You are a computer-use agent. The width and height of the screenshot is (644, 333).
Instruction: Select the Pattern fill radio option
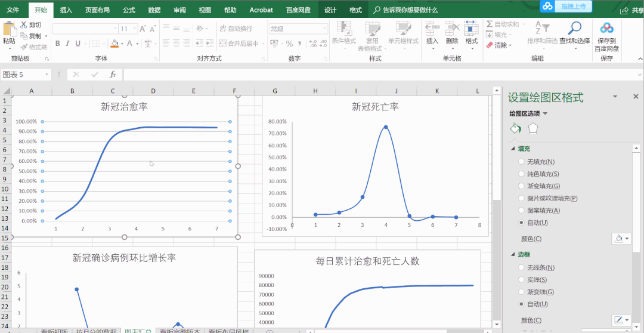(x=521, y=211)
